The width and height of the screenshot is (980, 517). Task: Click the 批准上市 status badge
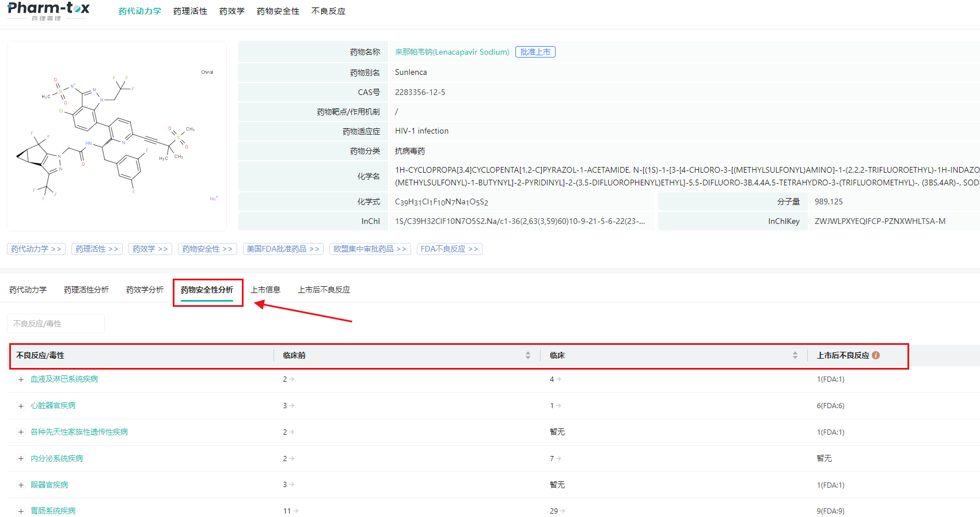[x=535, y=52]
